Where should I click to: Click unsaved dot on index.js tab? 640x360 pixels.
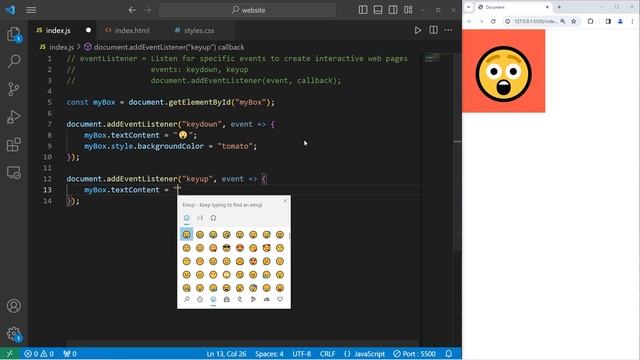[88, 30]
